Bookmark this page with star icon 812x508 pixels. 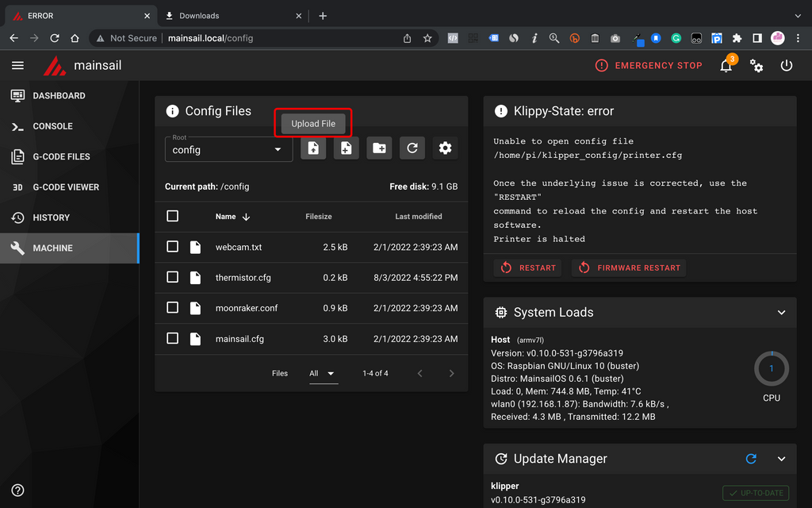coord(427,38)
